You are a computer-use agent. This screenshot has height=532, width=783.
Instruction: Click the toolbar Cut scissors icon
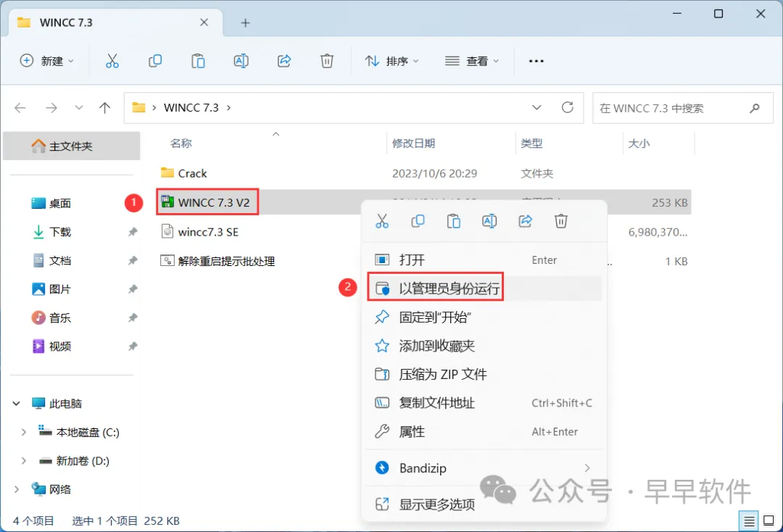112,61
